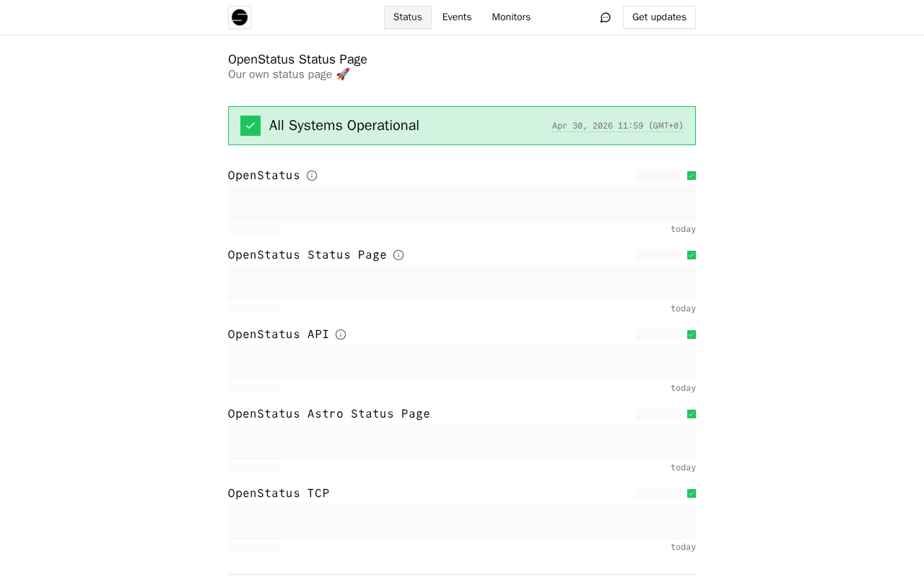Open the Events tab

tap(457, 17)
